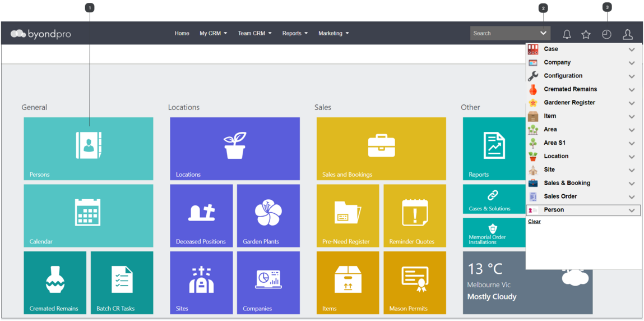Select Person in the search list
Viewport: 644px width, 321px height.
pos(583,210)
